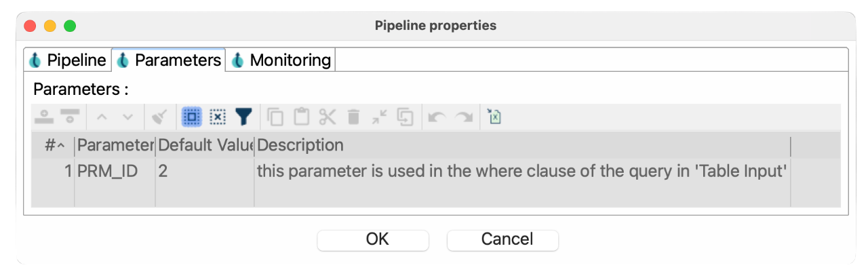Image resolution: width=868 pixels, height=280 pixels.
Task: Open the filter rows funnel icon
Action: pos(243,117)
